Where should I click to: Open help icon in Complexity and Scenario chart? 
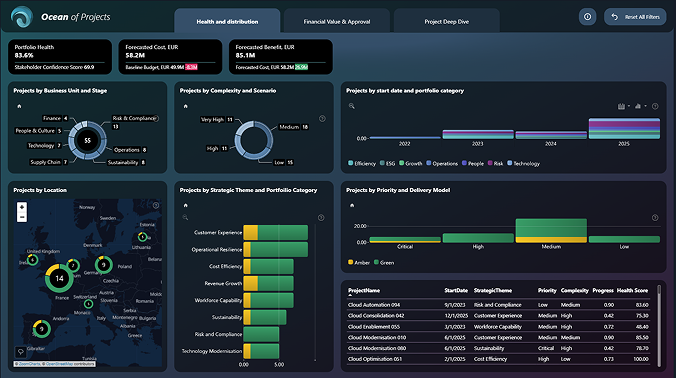pyautogui.click(x=322, y=119)
